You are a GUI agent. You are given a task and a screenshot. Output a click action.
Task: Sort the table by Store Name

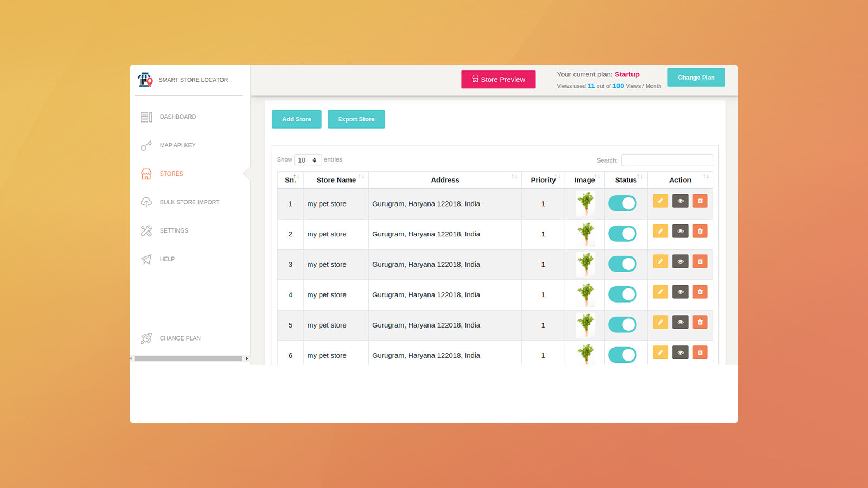336,179
